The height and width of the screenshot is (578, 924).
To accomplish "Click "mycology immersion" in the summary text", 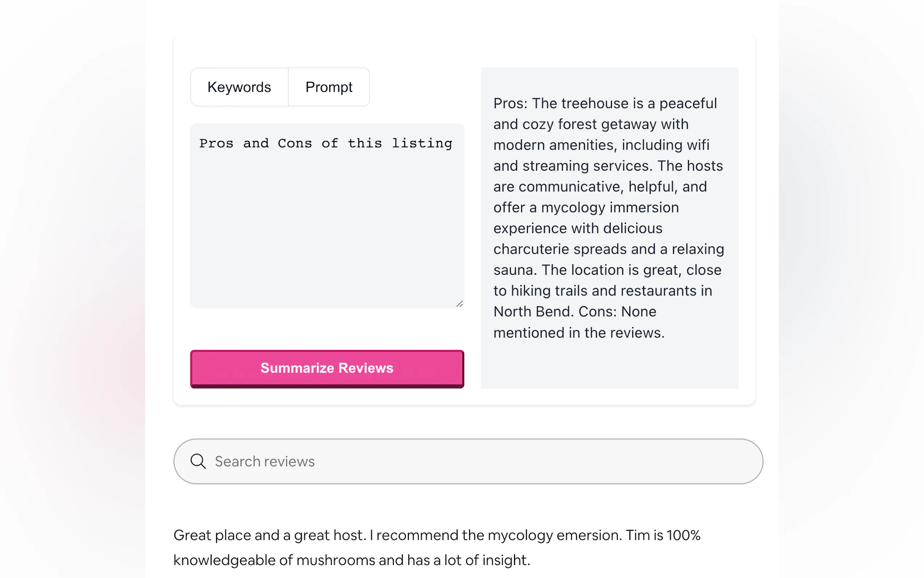I will (610, 207).
